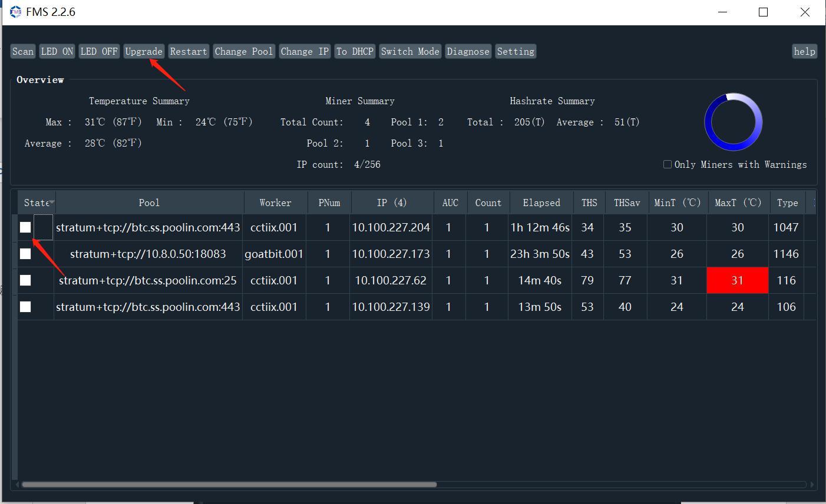Check the goatbit.001 worker row

click(x=25, y=254)
